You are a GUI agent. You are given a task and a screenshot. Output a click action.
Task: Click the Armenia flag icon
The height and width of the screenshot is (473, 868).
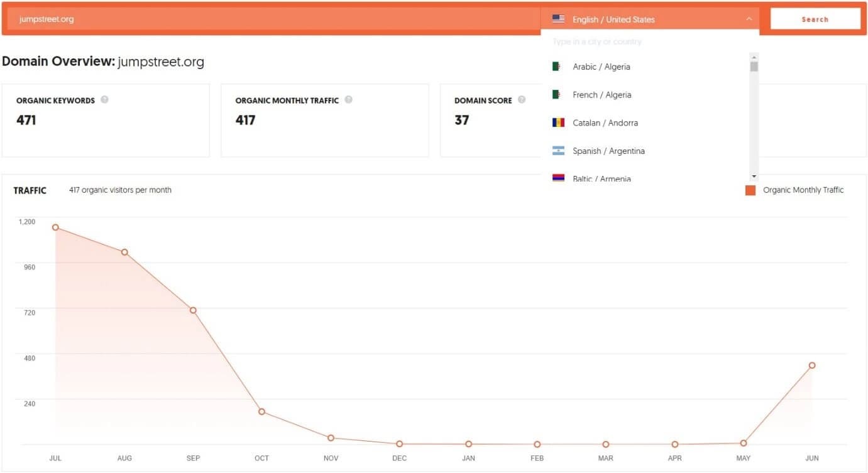click(558, 178)
